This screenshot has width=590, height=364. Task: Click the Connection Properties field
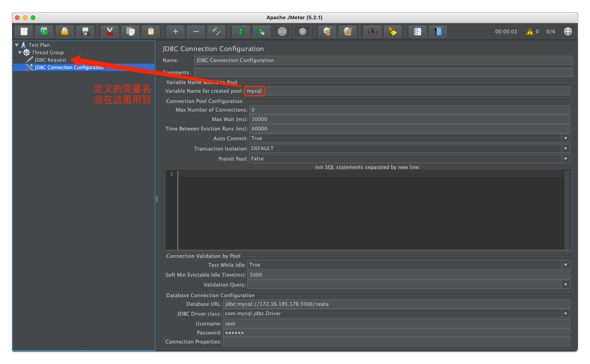tap(396, 342)
